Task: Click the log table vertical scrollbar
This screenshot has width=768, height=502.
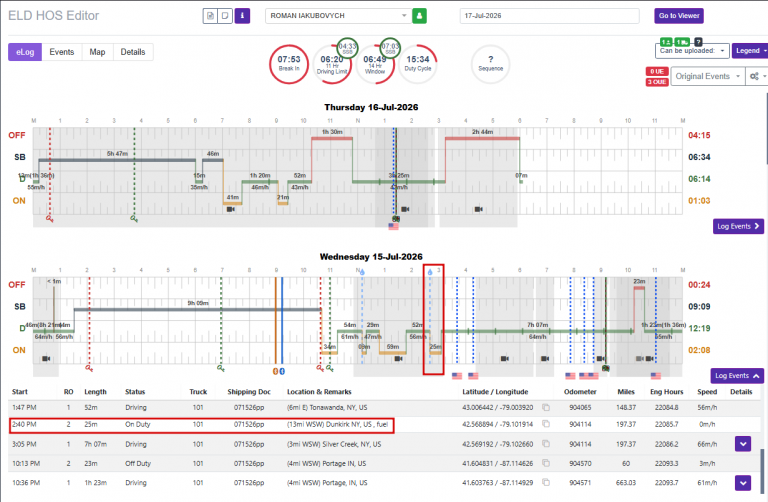Action: tap(762, 471)
